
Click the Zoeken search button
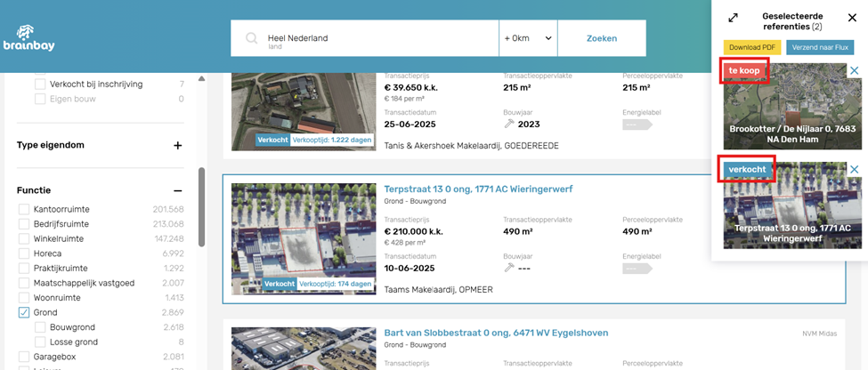(602, 38)
